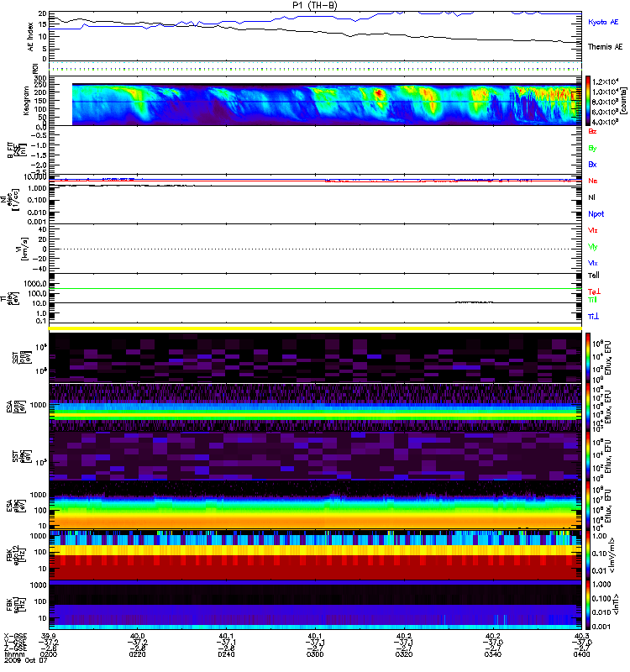Click the AE Index axis label
630x672 pixels.
click(30, 37)
